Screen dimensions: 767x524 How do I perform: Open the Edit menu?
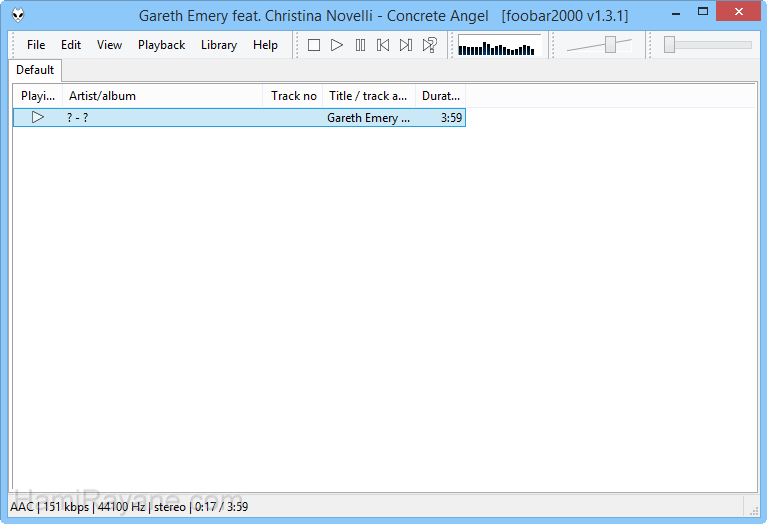[71, 45]
